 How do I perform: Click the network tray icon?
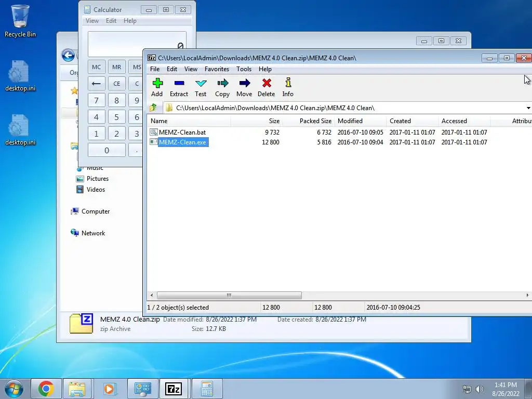coord(467,389)
